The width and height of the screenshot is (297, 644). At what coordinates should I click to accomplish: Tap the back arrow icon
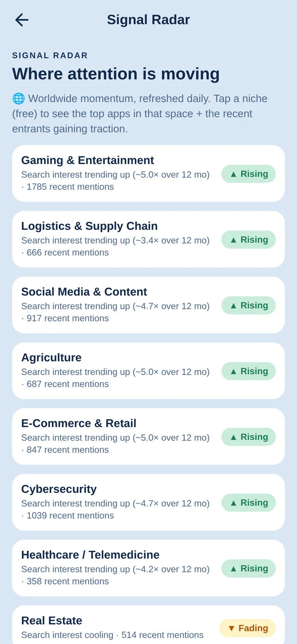[22, 20]
